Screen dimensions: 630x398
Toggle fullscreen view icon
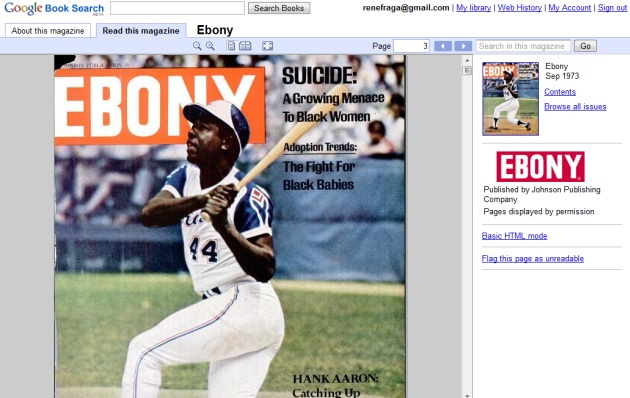[x=268, y=46]
